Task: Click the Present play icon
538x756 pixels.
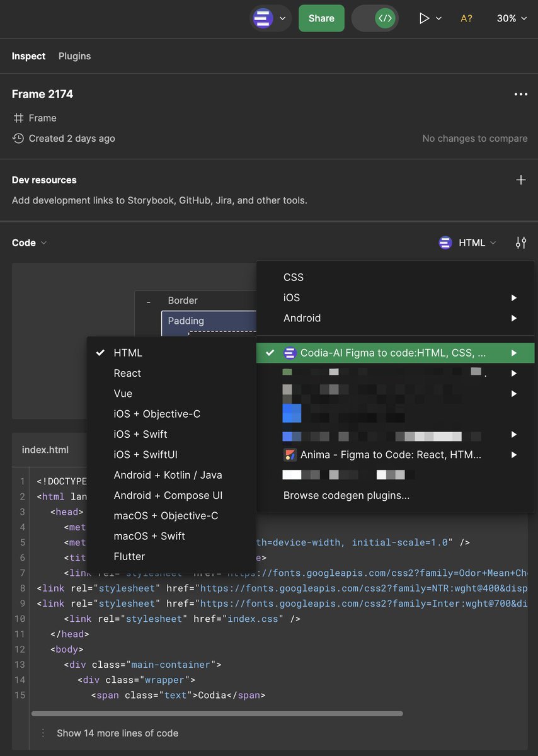Action: click(x=424, y=18)
